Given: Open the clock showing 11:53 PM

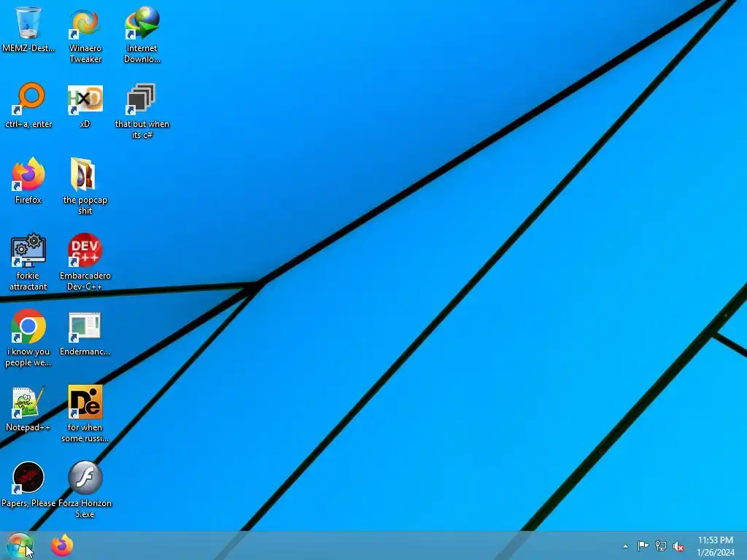Looking at the screenshot, I should click(x=716, y=546).
